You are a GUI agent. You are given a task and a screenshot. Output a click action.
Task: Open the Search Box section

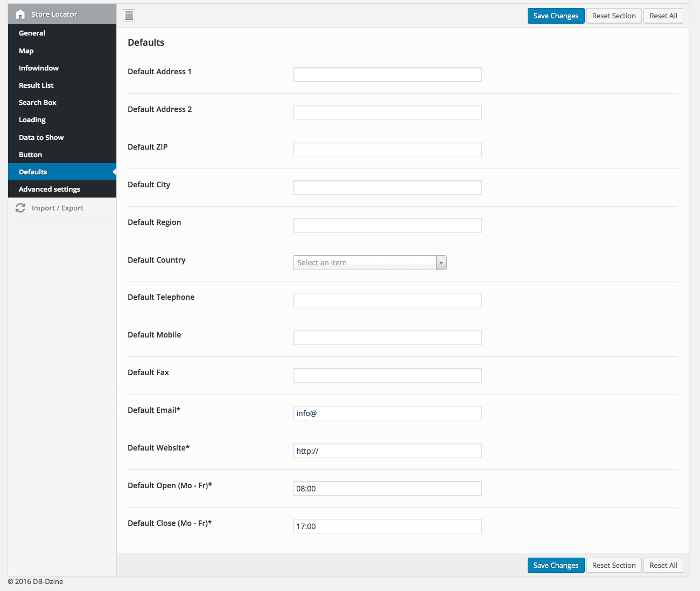pos(62,102)
